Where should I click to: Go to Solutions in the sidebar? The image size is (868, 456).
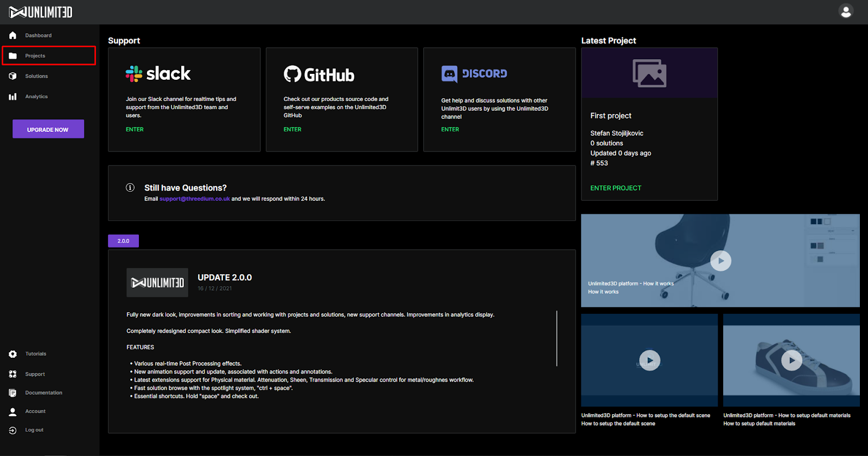36,76
